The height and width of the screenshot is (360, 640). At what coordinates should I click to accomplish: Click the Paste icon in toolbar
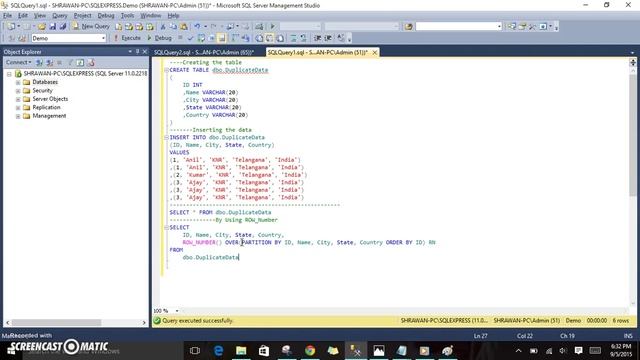click(x=184, y=27)
